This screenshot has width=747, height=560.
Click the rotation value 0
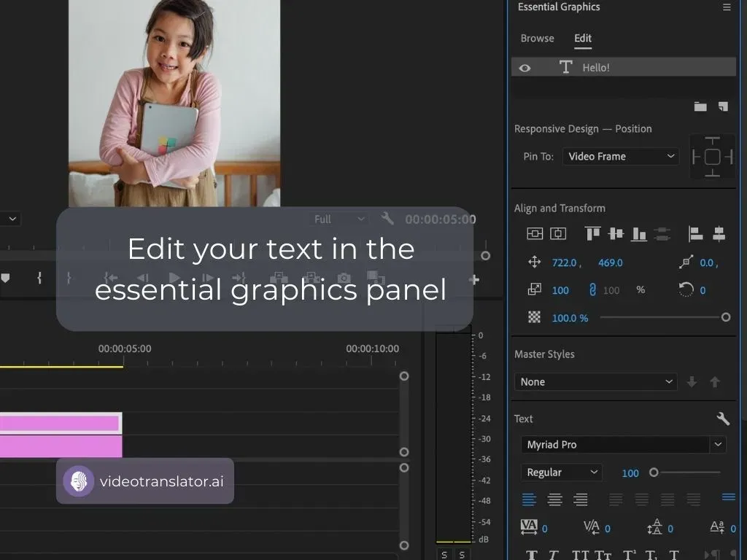tap(703, 290)
